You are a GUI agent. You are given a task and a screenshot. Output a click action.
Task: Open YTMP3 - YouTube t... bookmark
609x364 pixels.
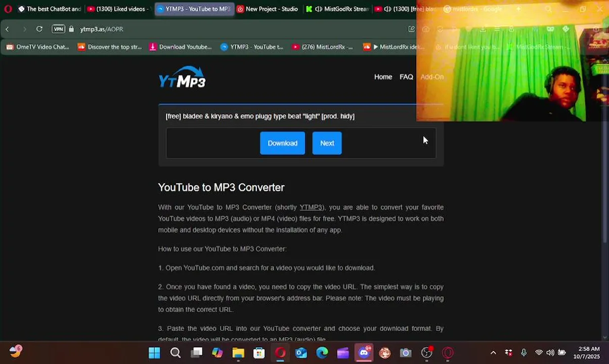click(252, 47)
